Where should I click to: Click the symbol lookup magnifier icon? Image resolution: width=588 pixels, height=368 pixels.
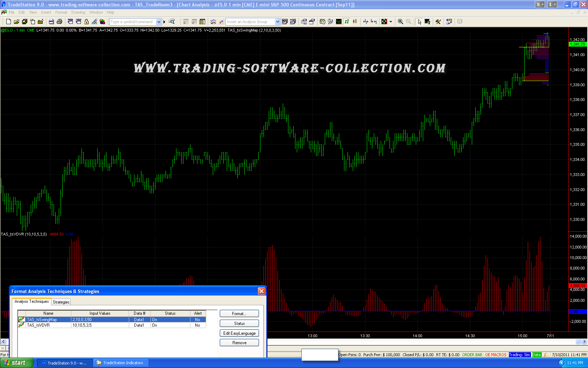171,22
